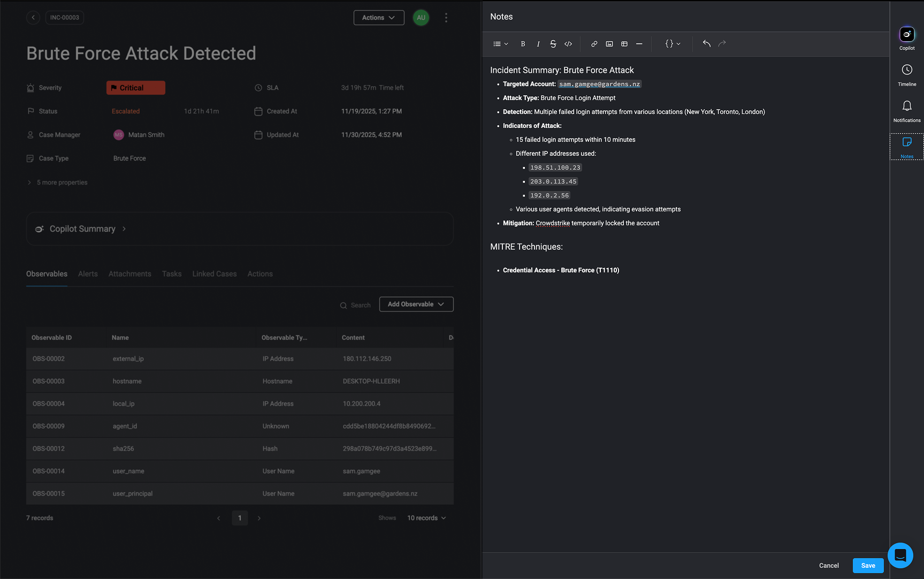
Task: Open the Notifications panel
Action: [906, 110]
